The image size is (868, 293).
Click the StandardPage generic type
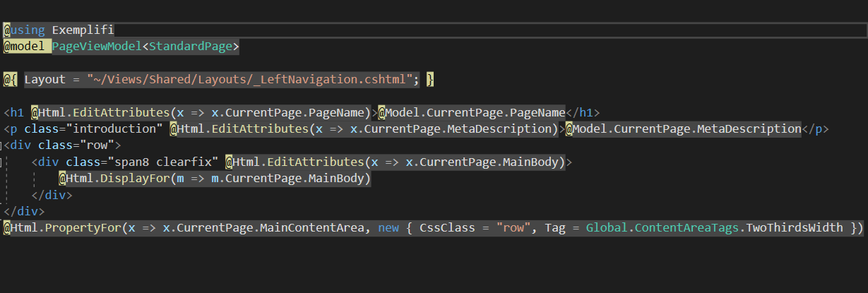(191, 47)
